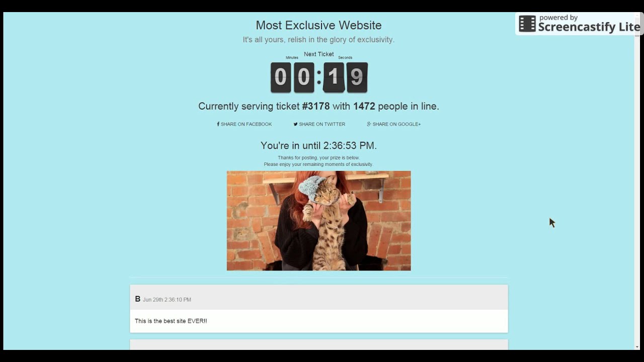The image size is (644, 362).
Task: Click the minutes tens flip digit
Action: (281, 77)
